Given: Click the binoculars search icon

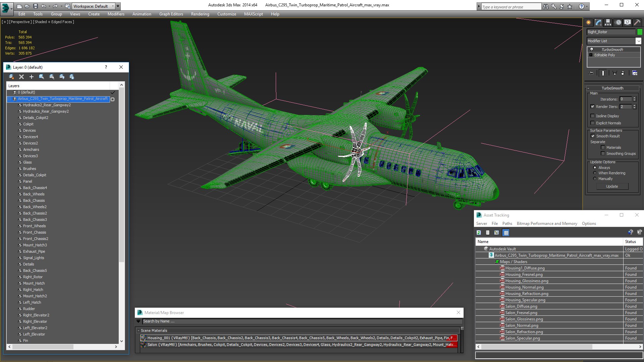Looking at the screenshot, I should 546,6.
